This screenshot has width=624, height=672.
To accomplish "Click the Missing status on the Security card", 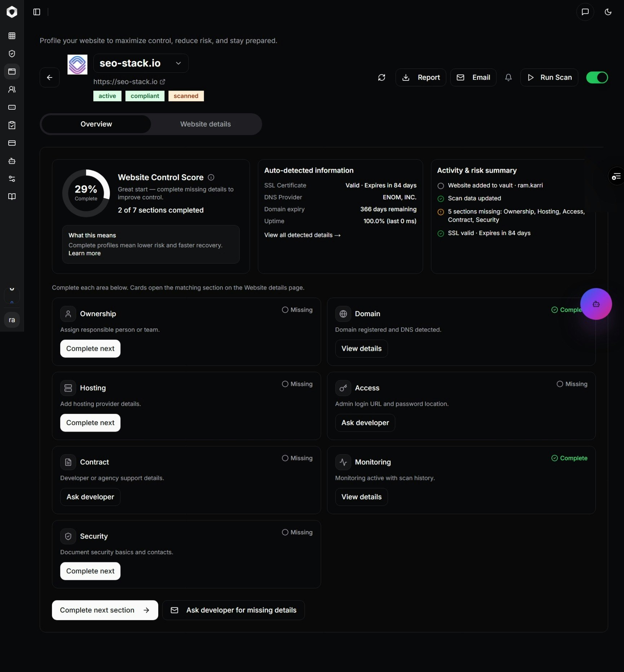I will pyautogui.click(x=297, y=532).
